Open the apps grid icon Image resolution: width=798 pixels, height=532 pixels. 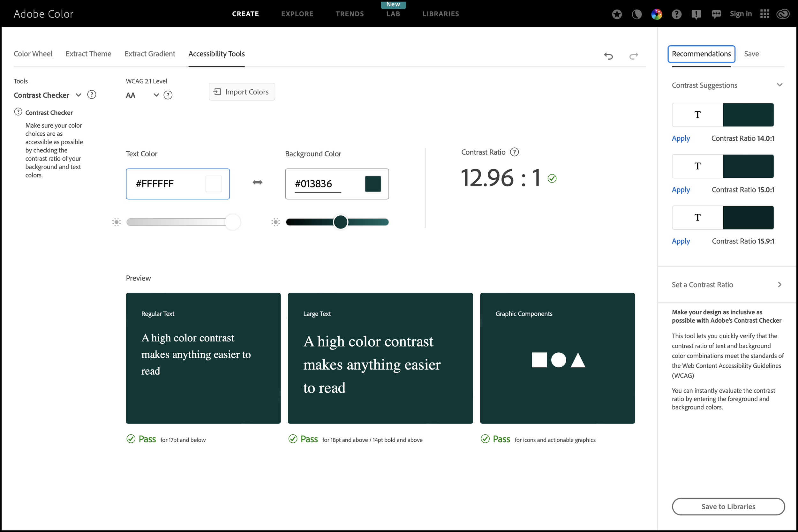(765, 14)
